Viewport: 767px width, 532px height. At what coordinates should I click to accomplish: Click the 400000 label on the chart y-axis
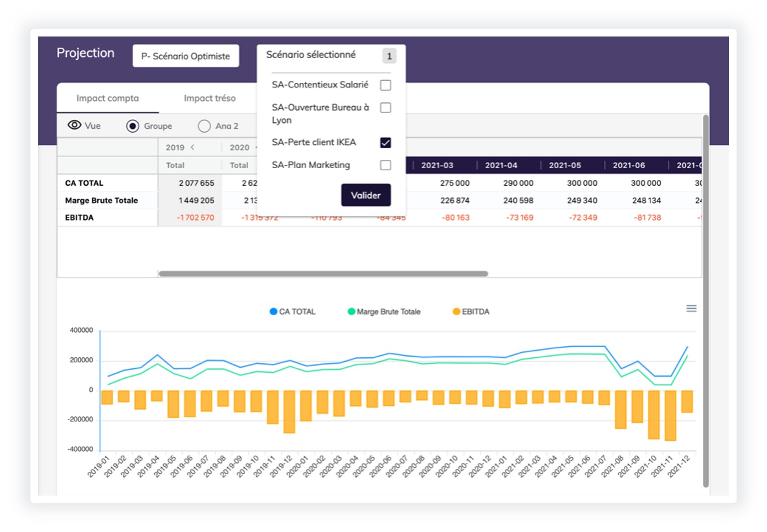point(81,330)
